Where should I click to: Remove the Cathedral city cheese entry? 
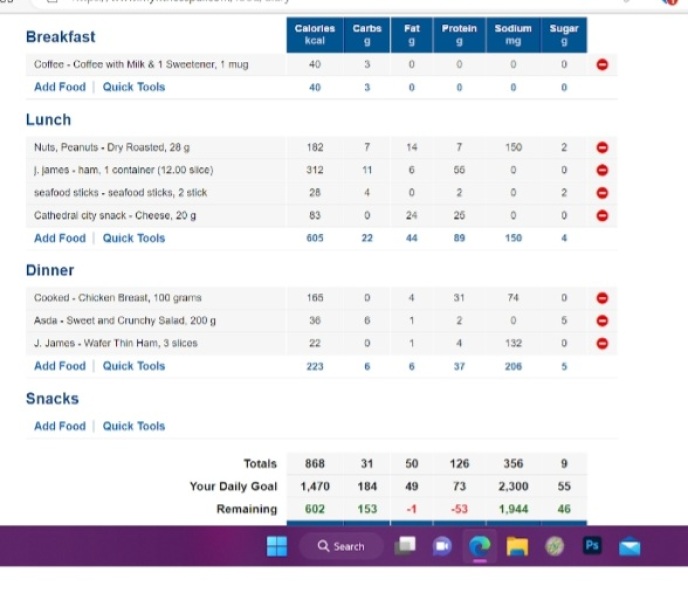pos(602,216)
